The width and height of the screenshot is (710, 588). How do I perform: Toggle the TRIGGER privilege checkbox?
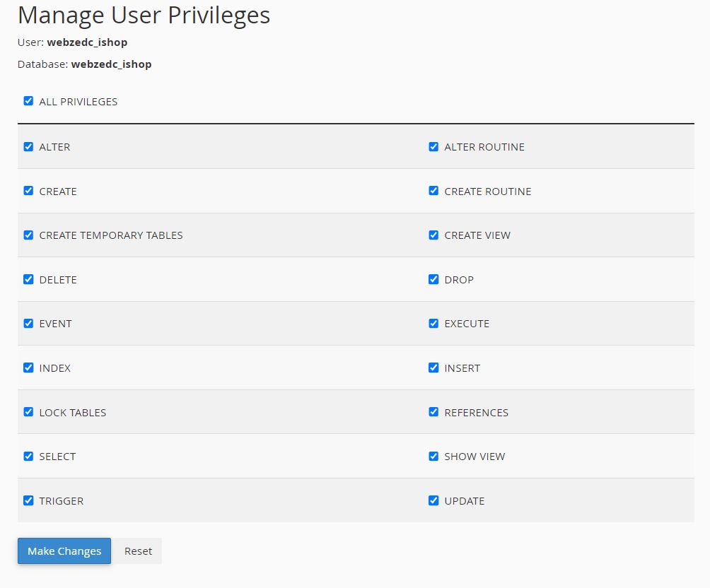pos(28,500)
